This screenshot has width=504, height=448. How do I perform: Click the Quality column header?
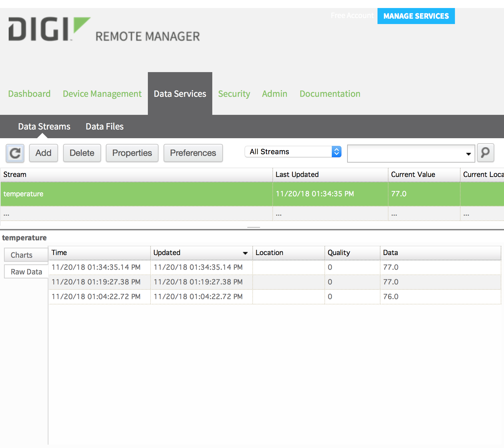pyautogui.click(x=352, y=253)
